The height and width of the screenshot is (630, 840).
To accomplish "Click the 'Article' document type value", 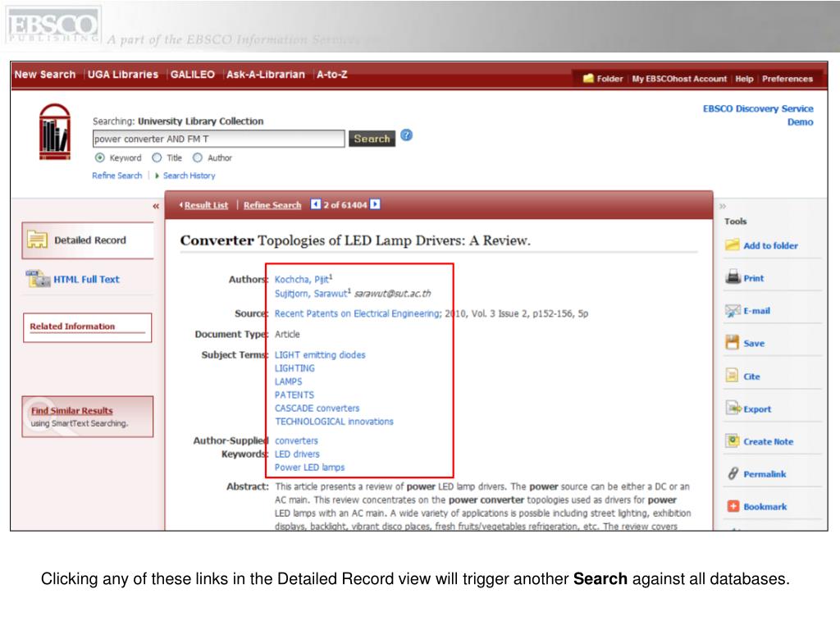I will (287, 335).
